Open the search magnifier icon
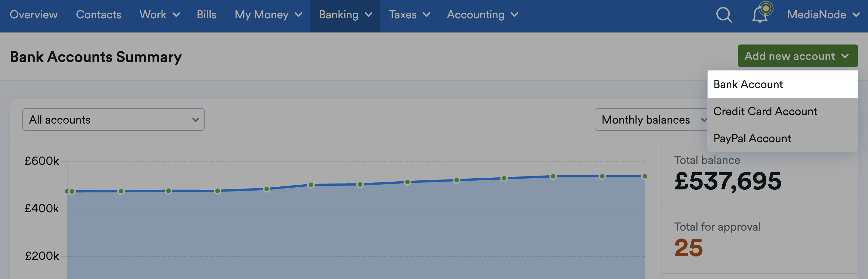This screenshot has height=279, width=868. coord(724,15)
